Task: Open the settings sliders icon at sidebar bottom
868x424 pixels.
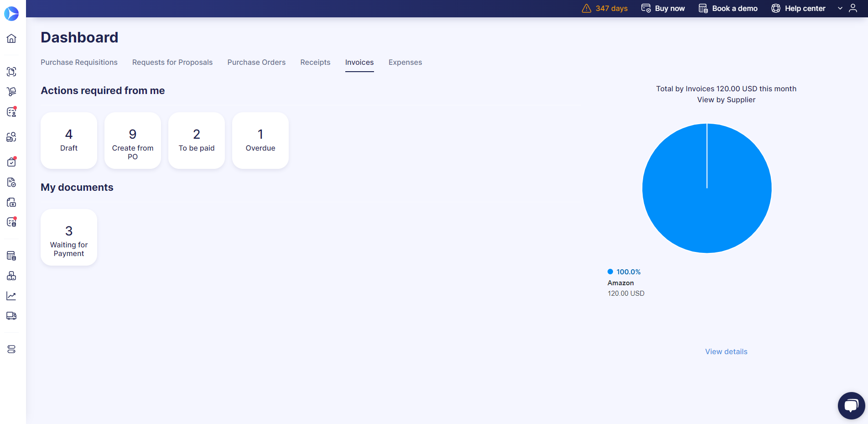Action: [11, 349]
